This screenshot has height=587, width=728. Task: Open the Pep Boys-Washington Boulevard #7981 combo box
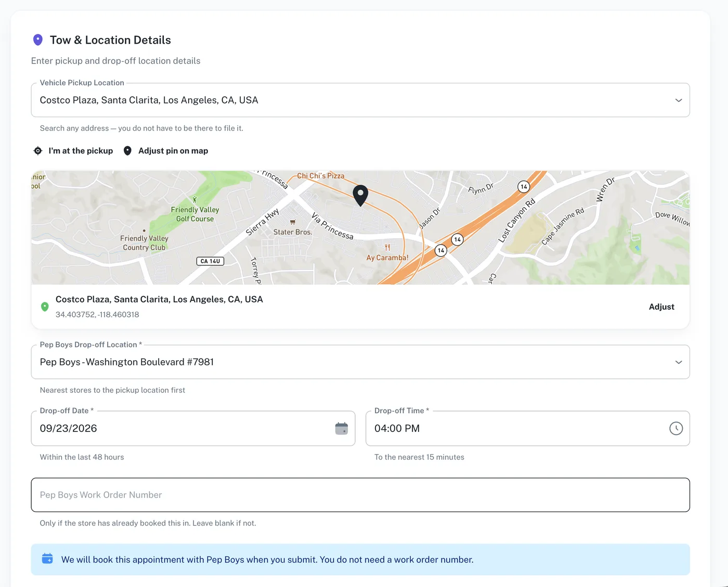pyautogui.click(x=360, y=362)
